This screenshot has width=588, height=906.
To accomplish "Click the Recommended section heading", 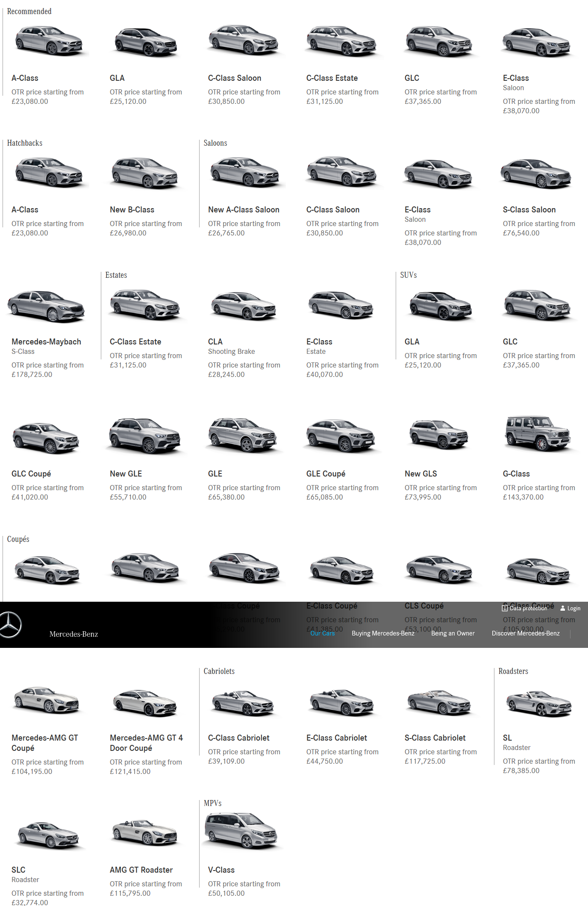I will point(29,12).
